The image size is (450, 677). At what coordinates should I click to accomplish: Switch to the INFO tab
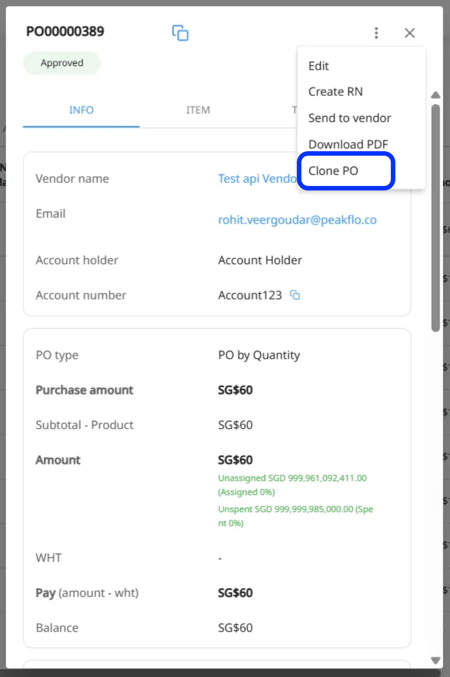81,110
